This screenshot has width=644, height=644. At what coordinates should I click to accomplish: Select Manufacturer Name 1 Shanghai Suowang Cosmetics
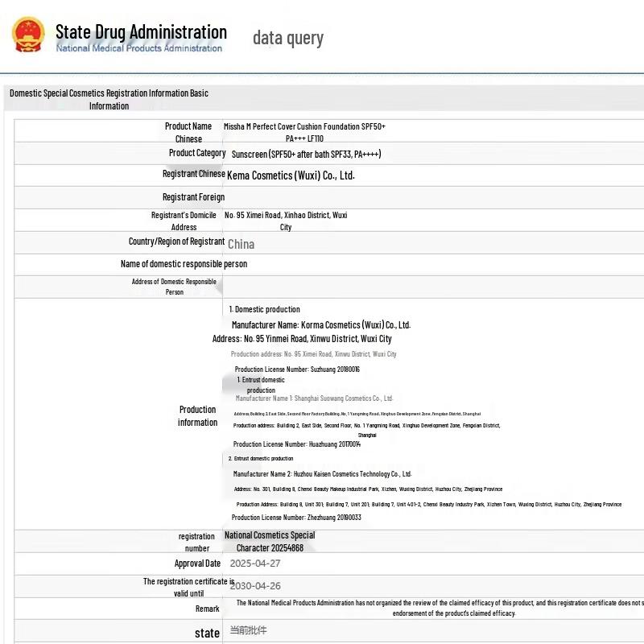(314, 398)
